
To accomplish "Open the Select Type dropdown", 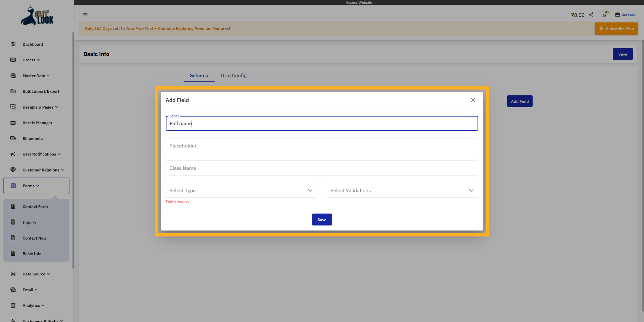I will (241, 190).
